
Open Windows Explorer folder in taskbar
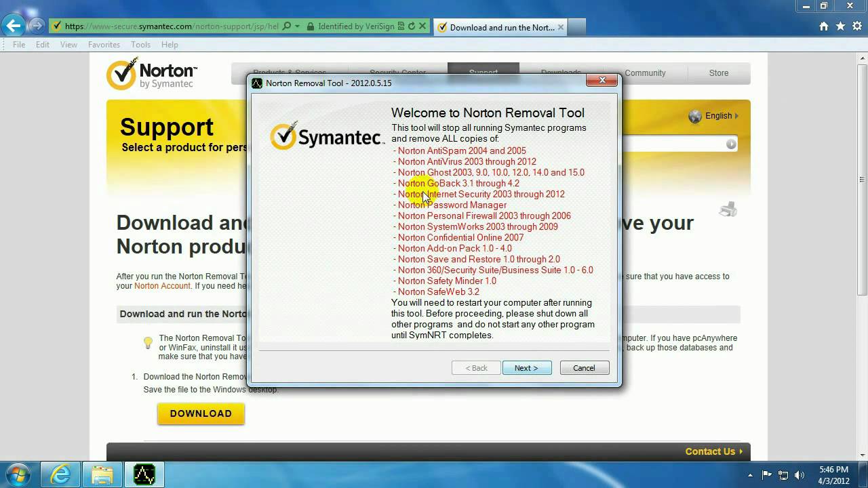102,474
